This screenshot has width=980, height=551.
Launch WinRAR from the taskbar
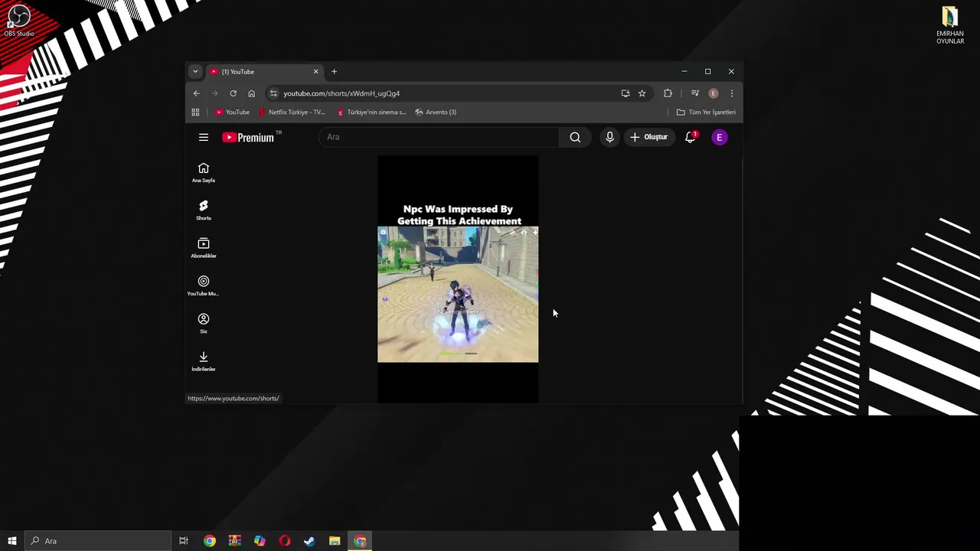point(235,541)
